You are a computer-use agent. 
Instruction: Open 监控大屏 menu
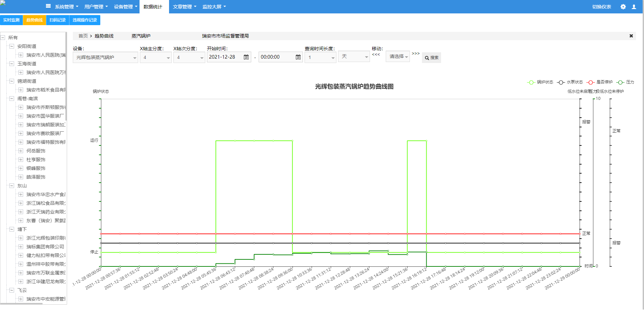pos(214,7)
